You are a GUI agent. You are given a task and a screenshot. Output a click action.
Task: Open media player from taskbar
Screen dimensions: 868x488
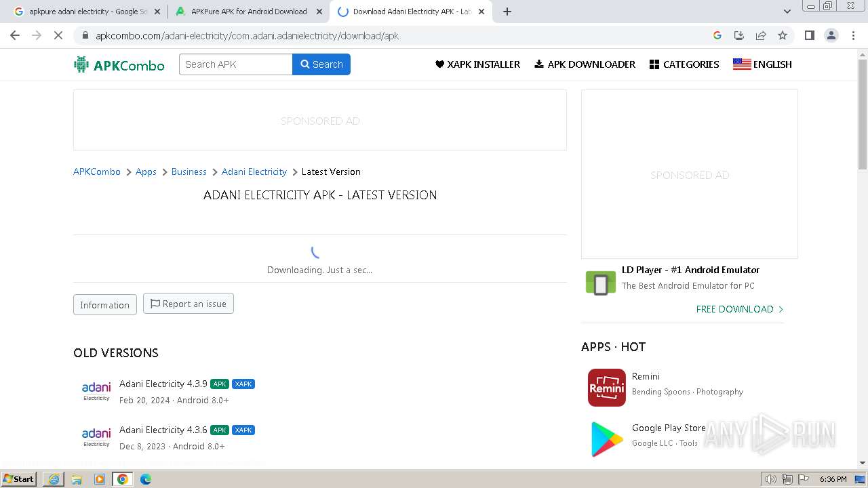[100, 479]
